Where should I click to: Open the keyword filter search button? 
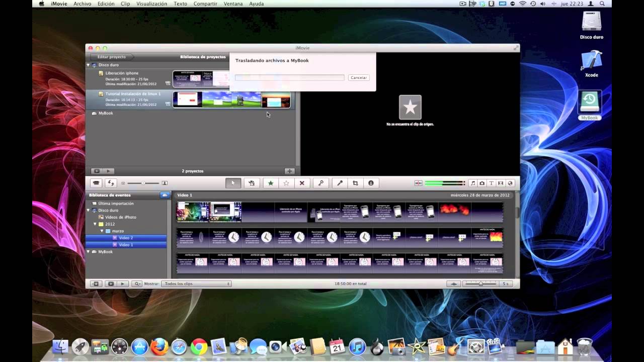pyautogui.click(x=137, y=284)
